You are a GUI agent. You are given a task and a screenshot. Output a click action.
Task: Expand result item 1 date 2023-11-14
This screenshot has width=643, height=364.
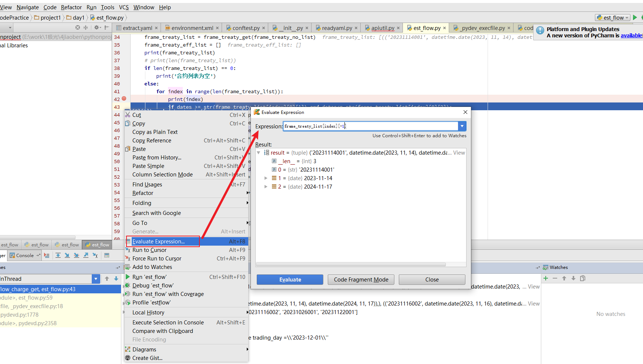(x=266, y=178)
